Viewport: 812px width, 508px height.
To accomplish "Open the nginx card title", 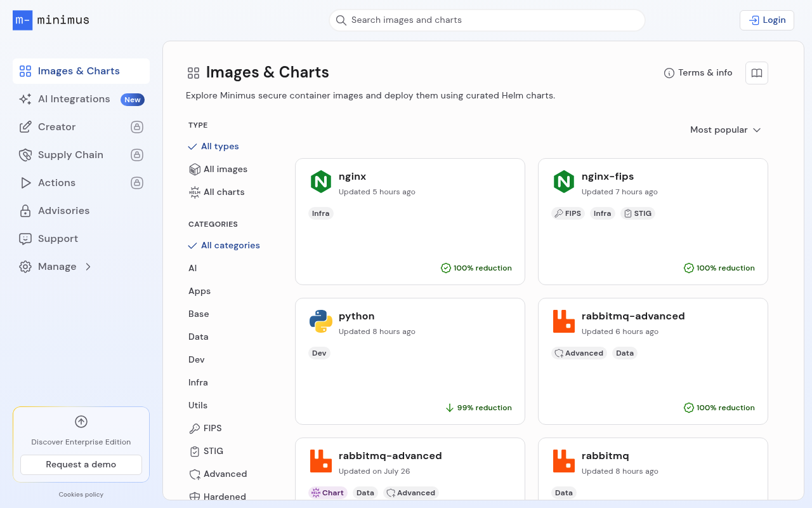I will [352, 177].
